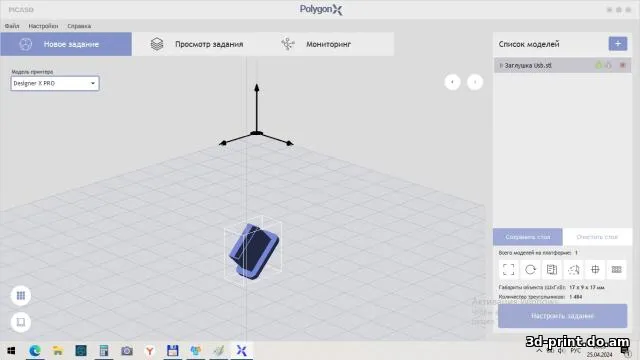The height and width of the screenshot is (360, 640).
Task: Toggle the green status icon for Заглушка Usb.stl
Action: (598, 65)
